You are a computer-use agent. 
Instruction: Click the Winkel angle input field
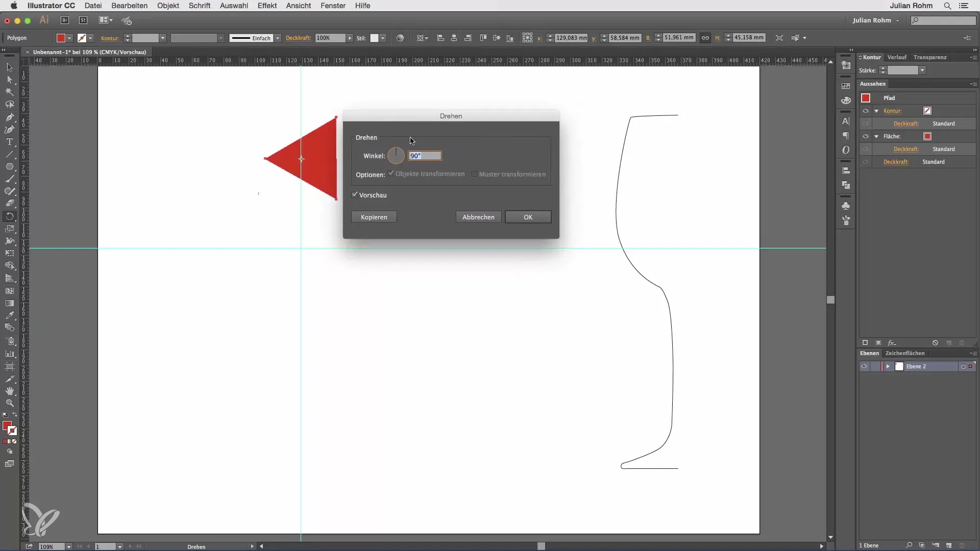425,156
